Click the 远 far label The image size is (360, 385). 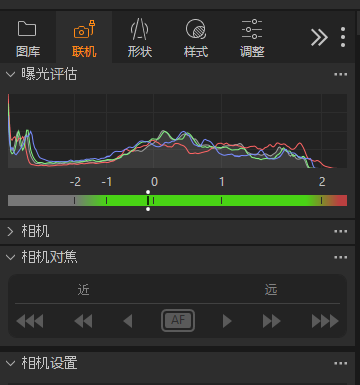pyautogui.click(x=271, y=290)
